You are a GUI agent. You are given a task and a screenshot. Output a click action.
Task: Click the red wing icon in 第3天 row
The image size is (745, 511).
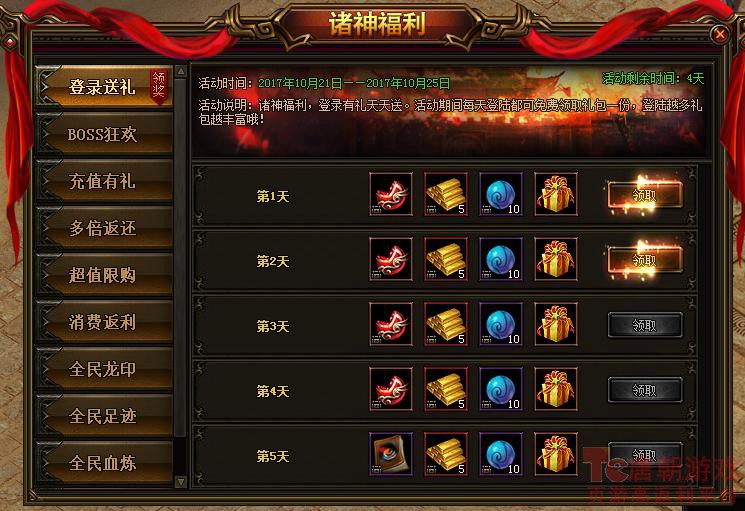tap(391, 324)
